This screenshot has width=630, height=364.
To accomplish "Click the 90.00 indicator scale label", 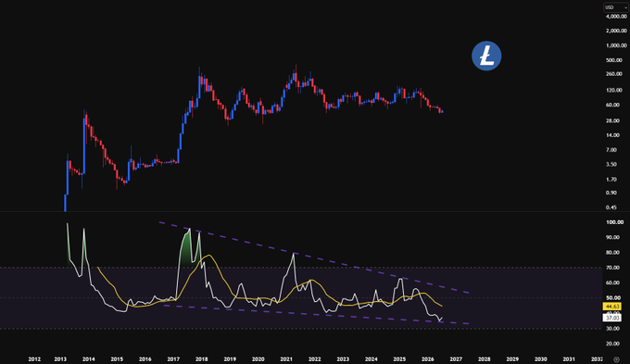I will (x=613, y=237).
